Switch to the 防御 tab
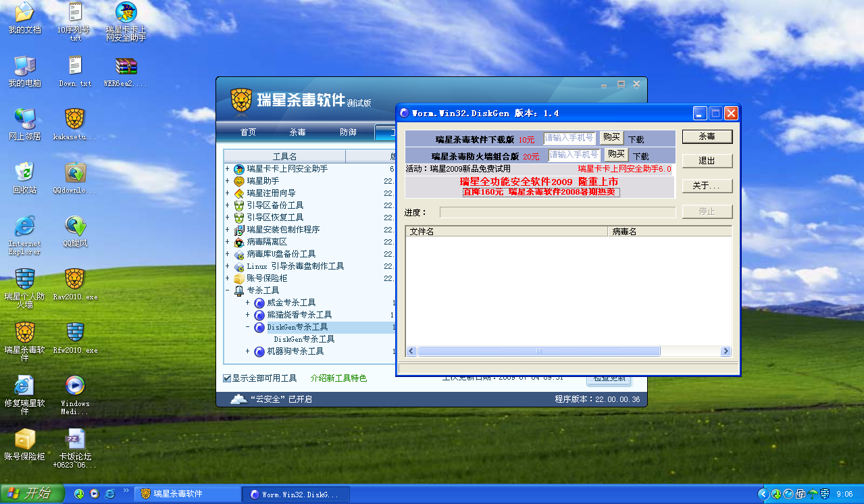 (x=348, y=132)
